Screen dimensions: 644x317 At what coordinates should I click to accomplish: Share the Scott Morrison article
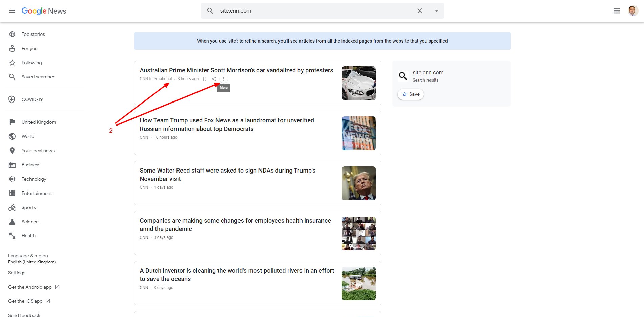click(214, 79)
